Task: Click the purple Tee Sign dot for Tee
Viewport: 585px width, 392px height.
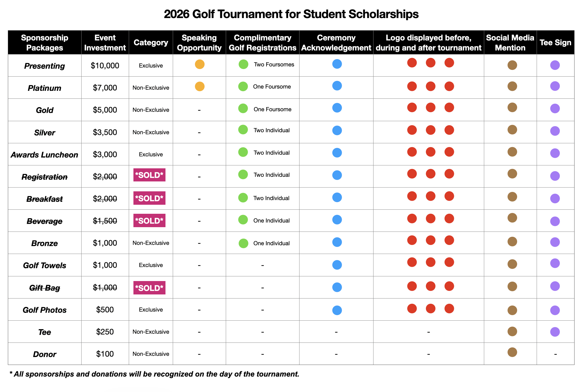Action: pyautogui.click(x=555, y=332)
